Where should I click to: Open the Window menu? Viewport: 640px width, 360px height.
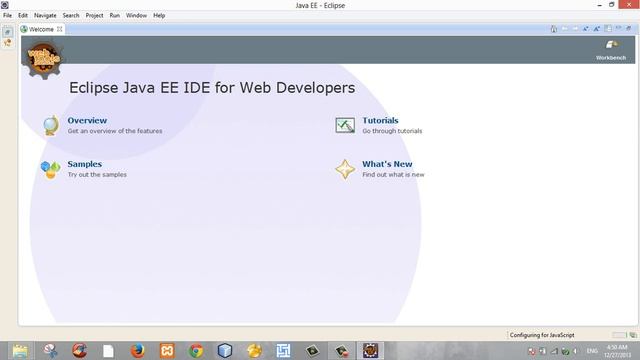(136, 16)
